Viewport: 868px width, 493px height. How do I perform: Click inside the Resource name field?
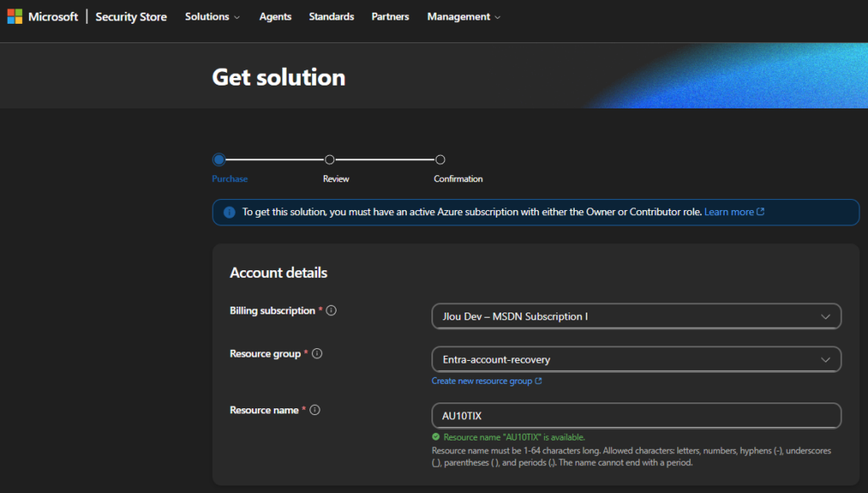tap(636, 416)
